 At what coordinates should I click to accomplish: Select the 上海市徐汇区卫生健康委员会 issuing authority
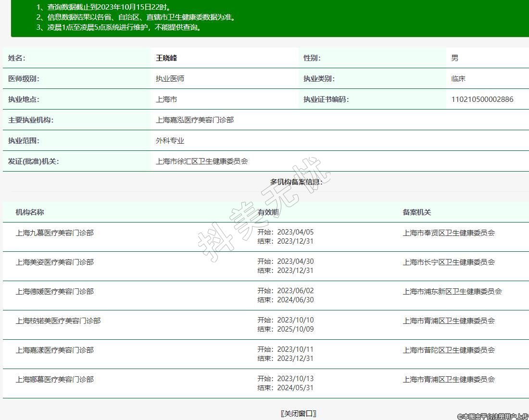[202, 161]
